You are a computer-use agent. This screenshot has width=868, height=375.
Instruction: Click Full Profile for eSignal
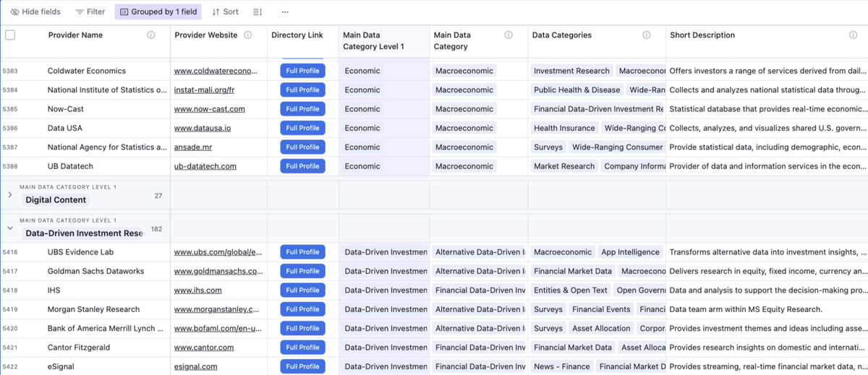point(302,366)
